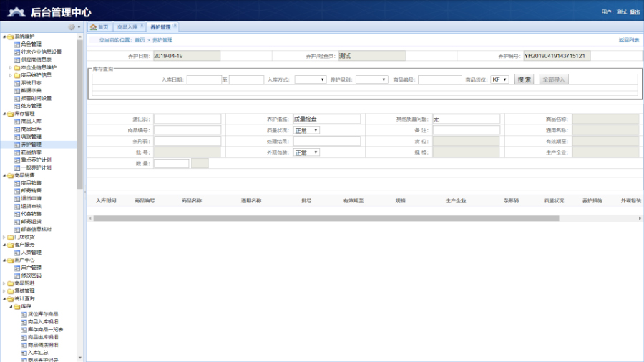The width and height of the screenshot is (644, 362).
Task: Click the 速记码 input field
Action: pyautogui.click(x=187, y=119)
